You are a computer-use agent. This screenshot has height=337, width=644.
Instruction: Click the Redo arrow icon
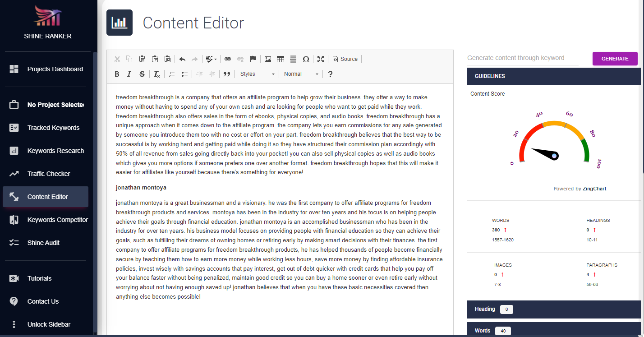[195, 59]
